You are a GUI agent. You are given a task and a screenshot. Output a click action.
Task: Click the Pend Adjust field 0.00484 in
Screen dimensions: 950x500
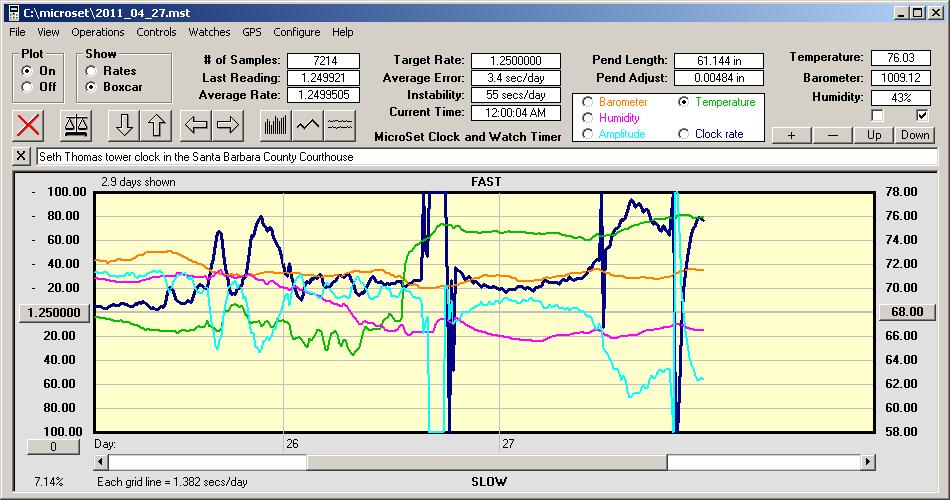(x=719, y=78)
